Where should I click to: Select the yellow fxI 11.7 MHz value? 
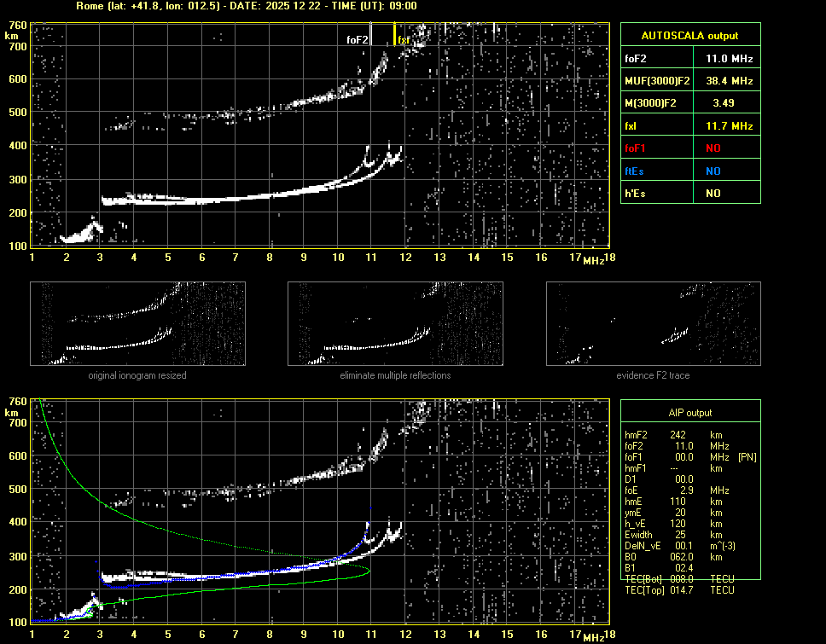729,126
